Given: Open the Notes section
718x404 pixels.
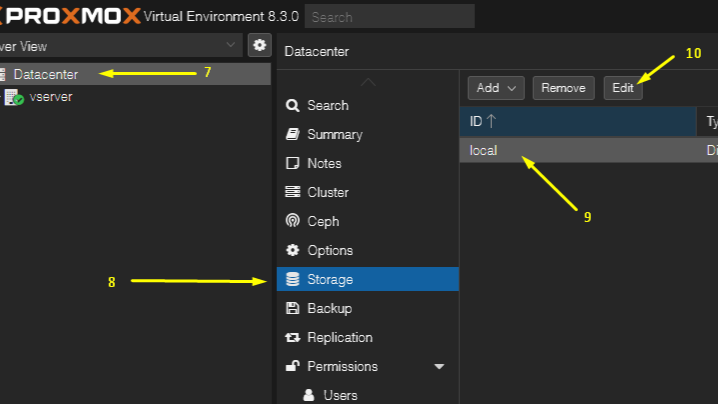Looking at the screenshot, I should pyautogui.click(x=368, y=163).
